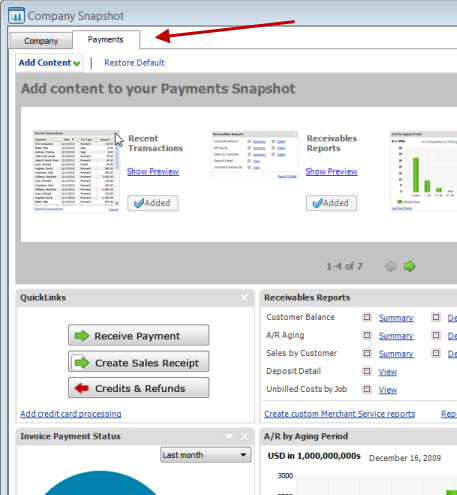Screen dimensions: 457x495
Task: Click the A/R Aging Detail report icon
Action: tap(436, 335)
